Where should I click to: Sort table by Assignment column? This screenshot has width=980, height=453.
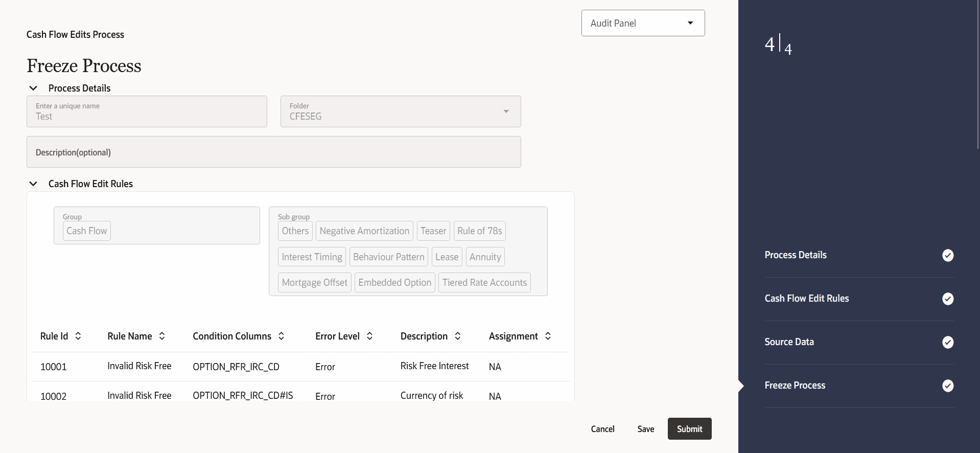tap(548, 336)
